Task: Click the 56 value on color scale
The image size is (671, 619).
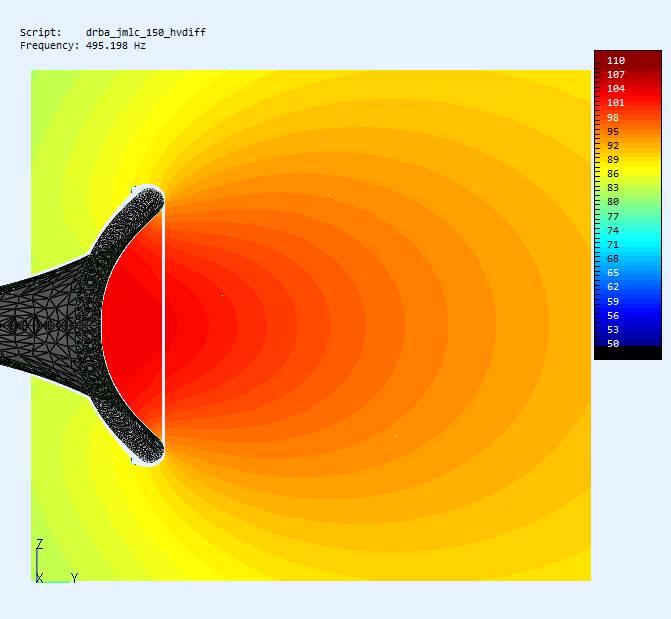Action: pos(613,315)
